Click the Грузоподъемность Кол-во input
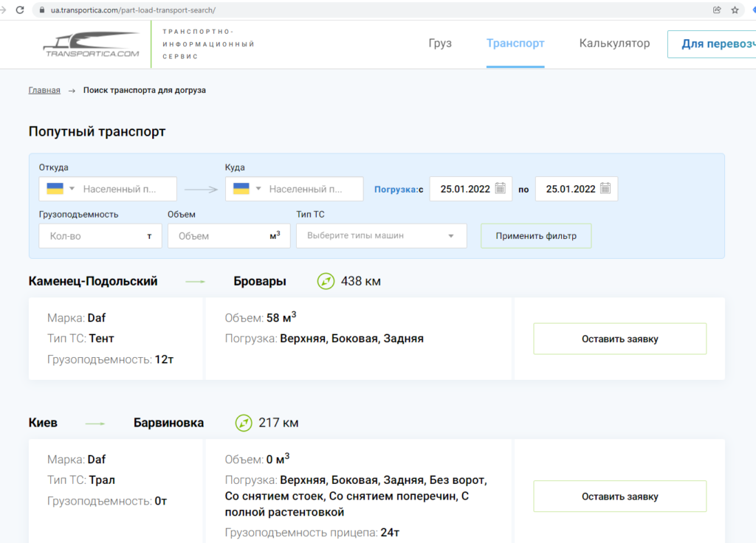 click(x=100, y=235)
